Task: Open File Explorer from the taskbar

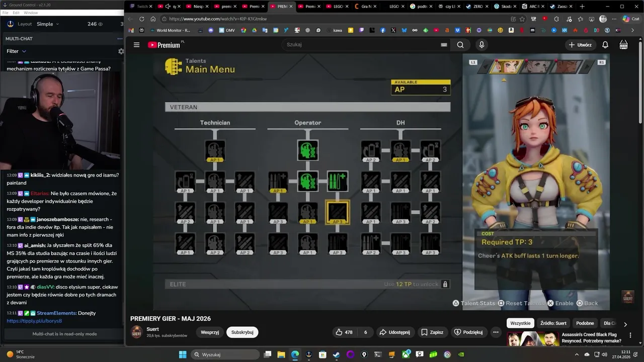Action: [281, 354]
